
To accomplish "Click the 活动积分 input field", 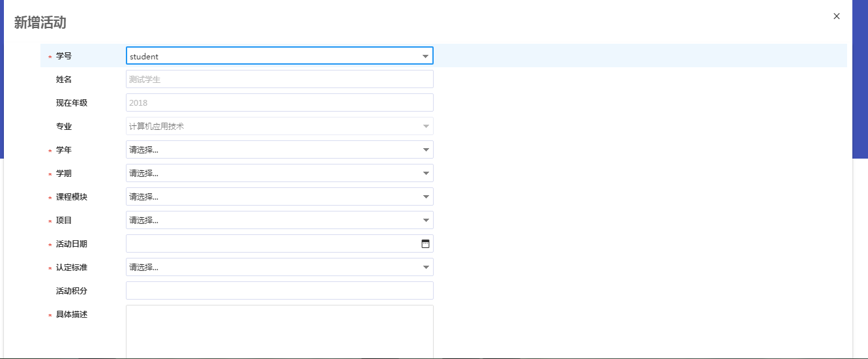I will [x=279, y=290].
